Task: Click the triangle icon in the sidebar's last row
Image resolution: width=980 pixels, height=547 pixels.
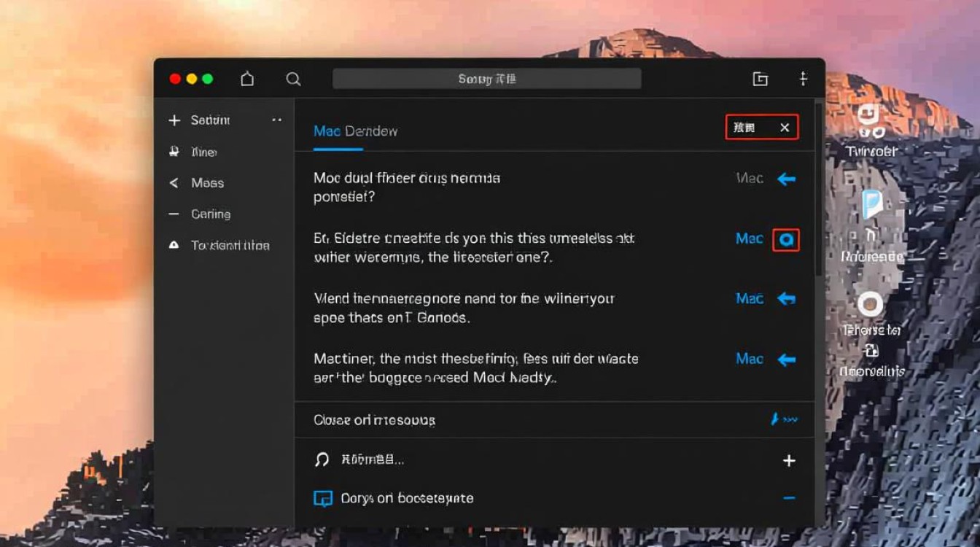Action: [x=174, y=245]
